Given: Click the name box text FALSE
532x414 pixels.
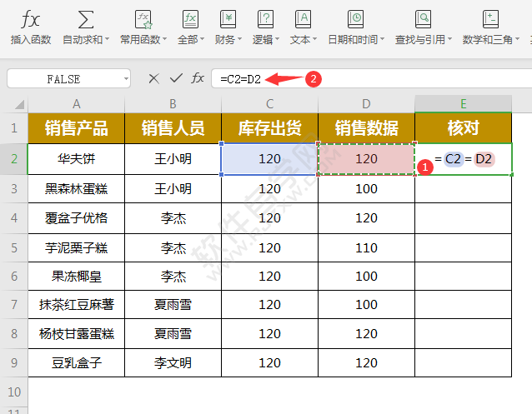Looking at the screenshot, I should pyautogui.click(x=63, y=79).
